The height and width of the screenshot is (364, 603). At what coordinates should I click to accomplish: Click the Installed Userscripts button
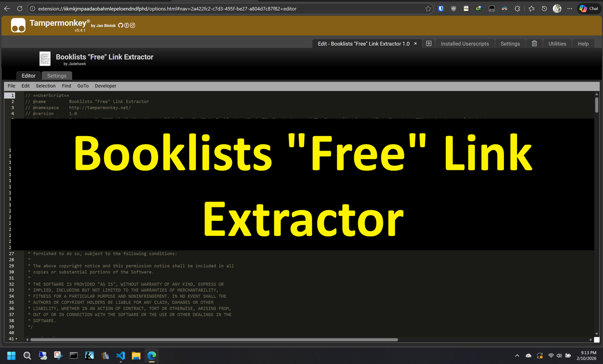(465, 44)
